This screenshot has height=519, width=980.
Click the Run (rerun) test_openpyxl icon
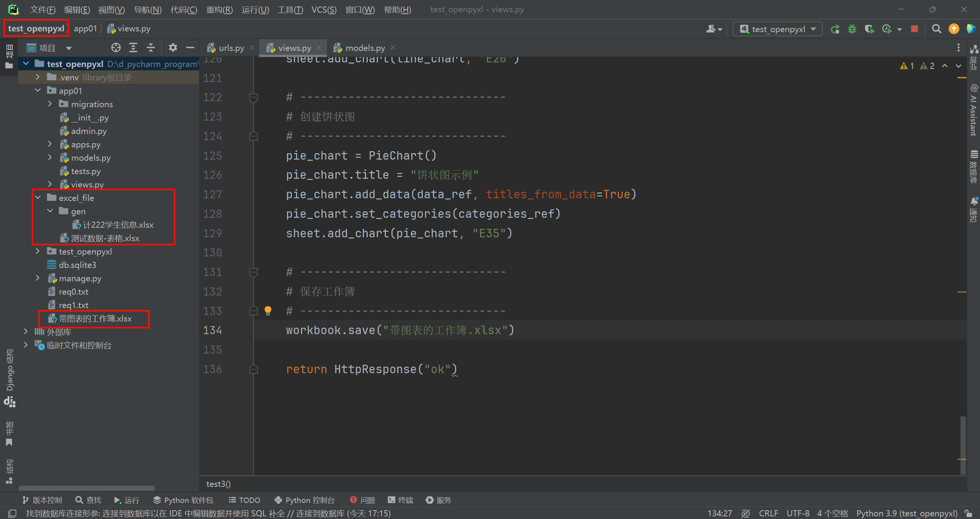pos(835,29)
